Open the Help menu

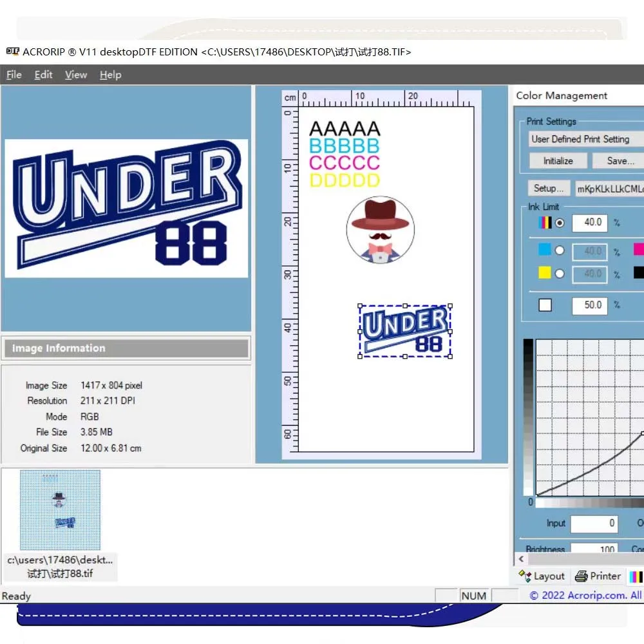pos(111,75)
